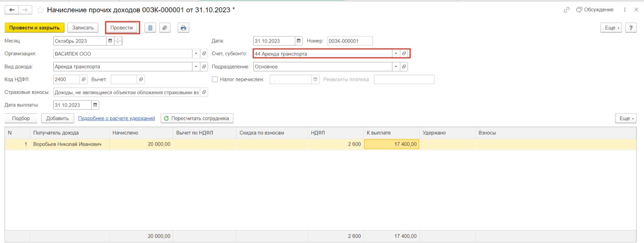This screenshot has width=644, height=243.
Task: Click the Организация field ВАСИЛЕК ООО
Action: (x=123, y=54)
